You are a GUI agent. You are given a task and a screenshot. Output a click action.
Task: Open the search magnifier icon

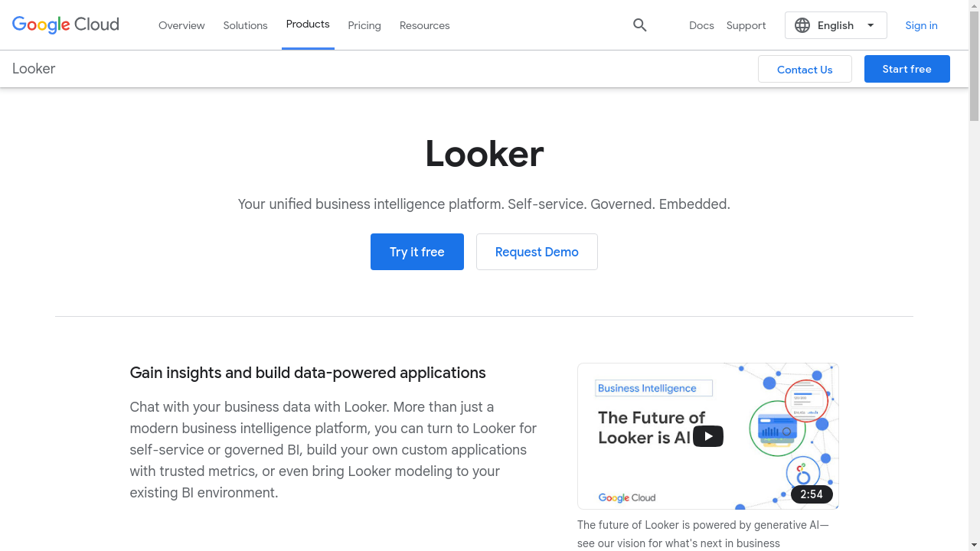(640, 25)
